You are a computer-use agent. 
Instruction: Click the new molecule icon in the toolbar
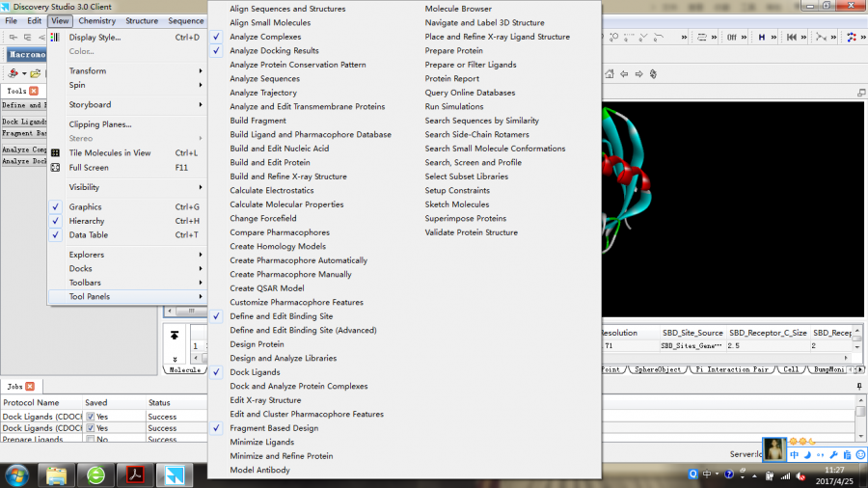[x=13, y=73]
